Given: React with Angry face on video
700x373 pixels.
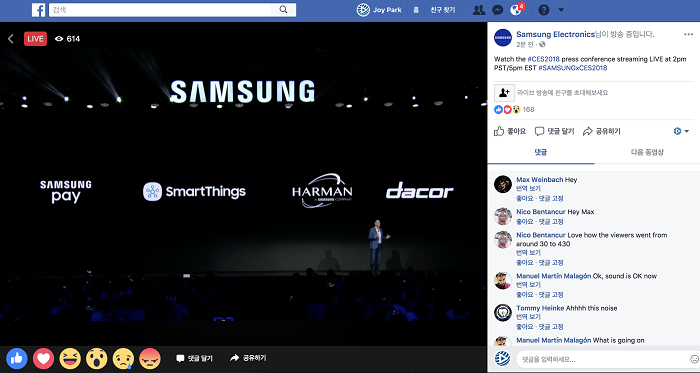Looking at the screenshot, I should coord(150,358).
